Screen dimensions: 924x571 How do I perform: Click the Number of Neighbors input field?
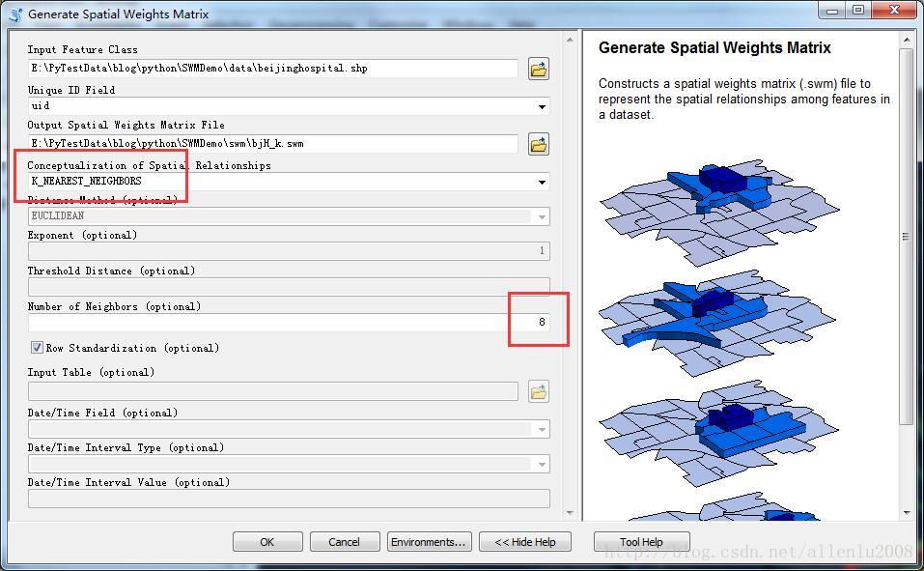289,322
